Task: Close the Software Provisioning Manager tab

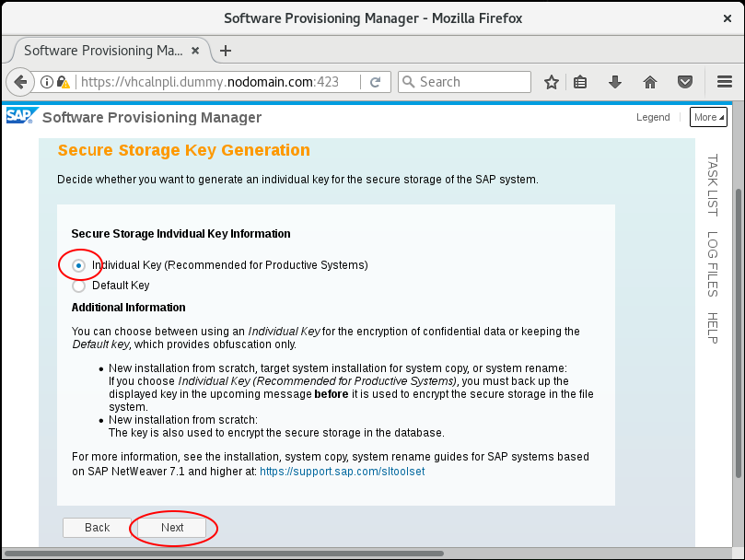Action: [195, 51]
